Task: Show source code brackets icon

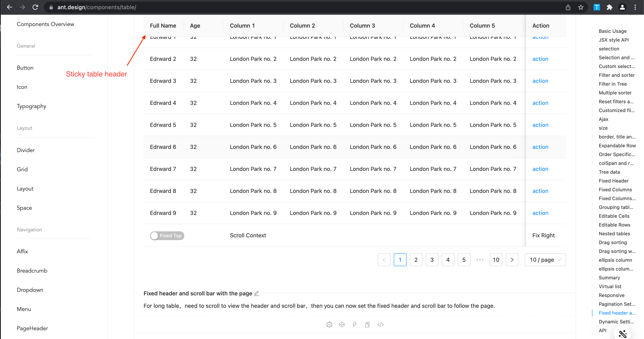Action: tap(381, 324)
